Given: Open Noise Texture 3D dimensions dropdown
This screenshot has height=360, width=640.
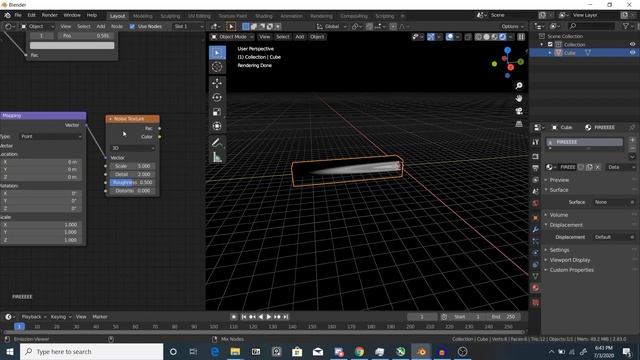Looking at the screenshot, I should (x=133, y=148).
